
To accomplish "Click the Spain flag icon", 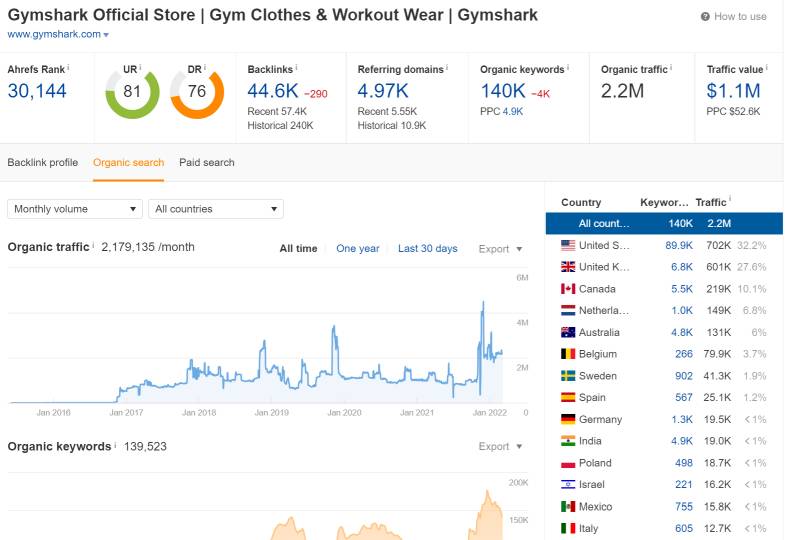I will click(568, 397).
